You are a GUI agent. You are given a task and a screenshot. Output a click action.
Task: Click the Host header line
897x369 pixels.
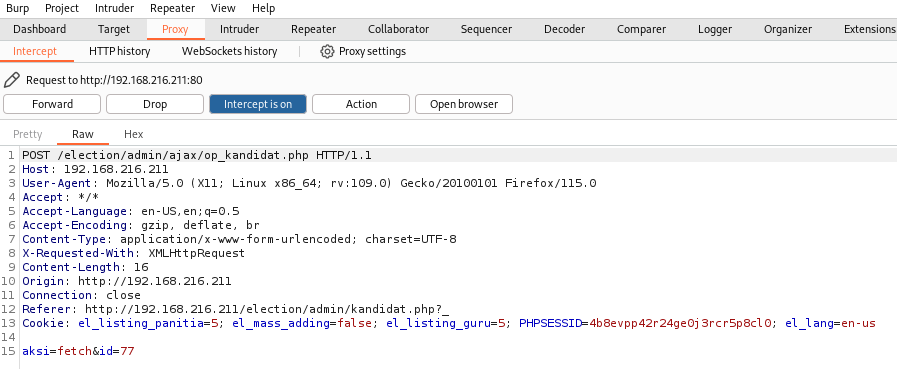95,169
